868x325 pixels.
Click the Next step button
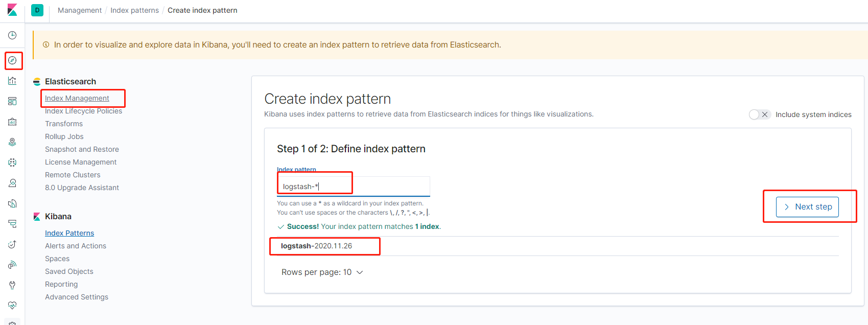point(807,207)
